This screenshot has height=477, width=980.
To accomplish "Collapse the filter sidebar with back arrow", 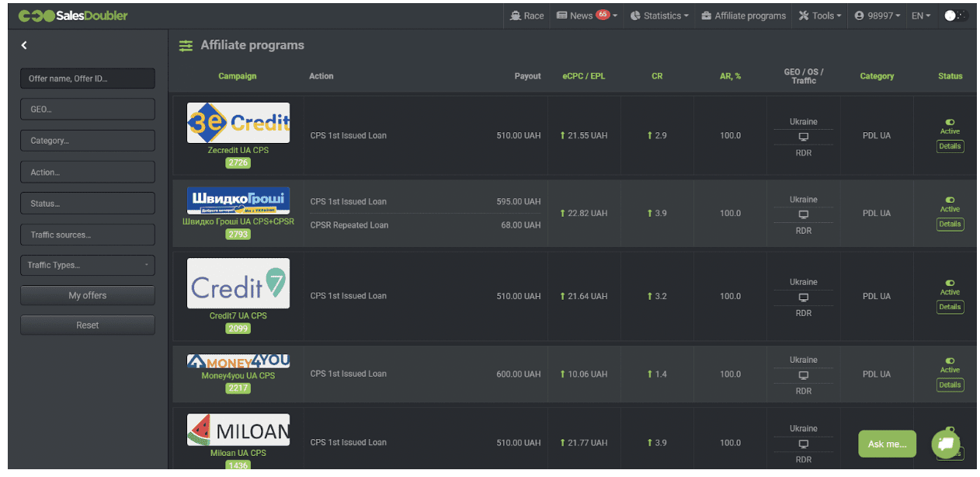I will point(24,45).
